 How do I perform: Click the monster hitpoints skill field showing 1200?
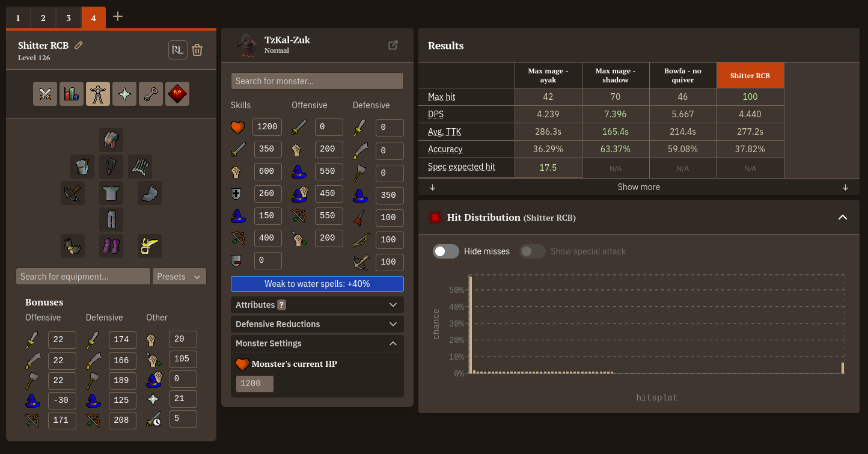point(267,127)
